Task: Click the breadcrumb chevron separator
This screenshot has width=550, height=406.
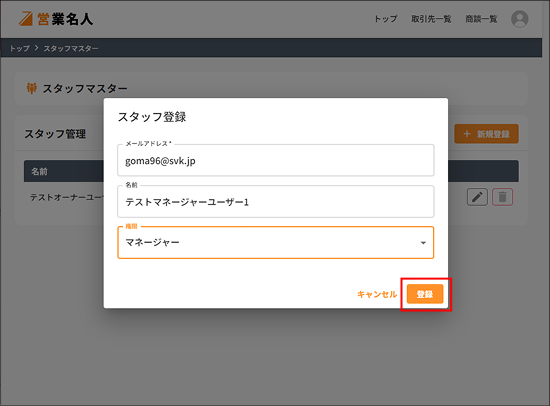Action: coord(36,48)
